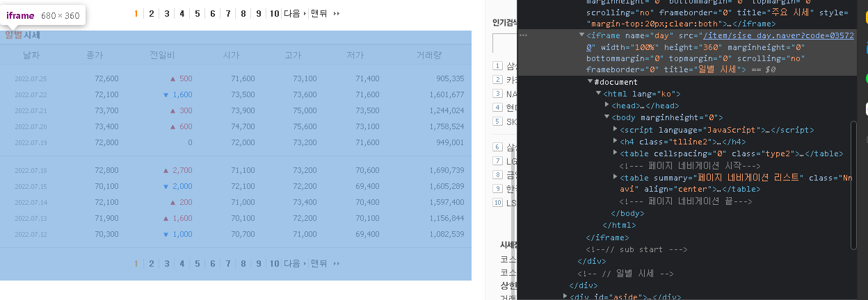Expand the script language="JavaScript" node

click(x=616, y=130)
